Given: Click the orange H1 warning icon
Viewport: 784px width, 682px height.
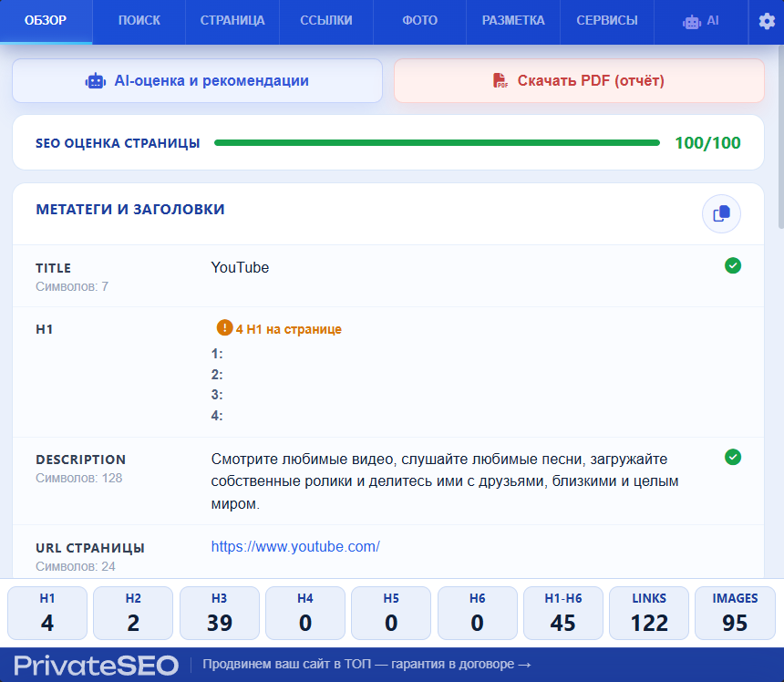Looking at the screenshot, I should 224,328.
